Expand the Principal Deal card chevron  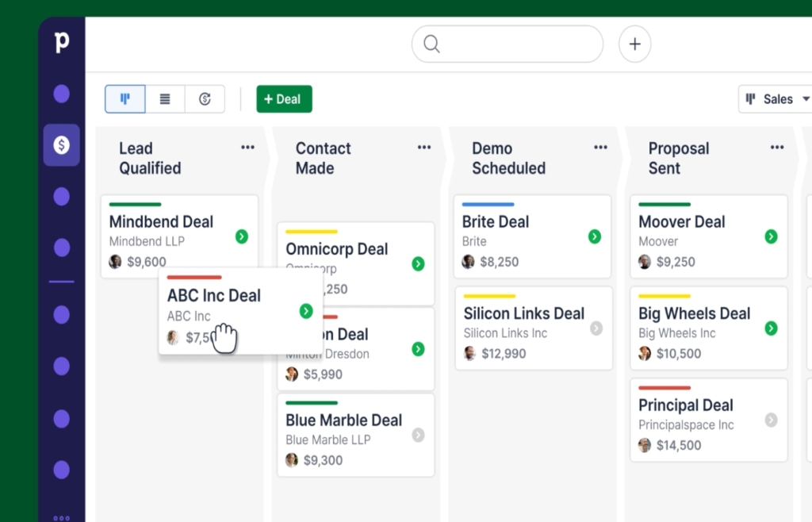(770, 420)
